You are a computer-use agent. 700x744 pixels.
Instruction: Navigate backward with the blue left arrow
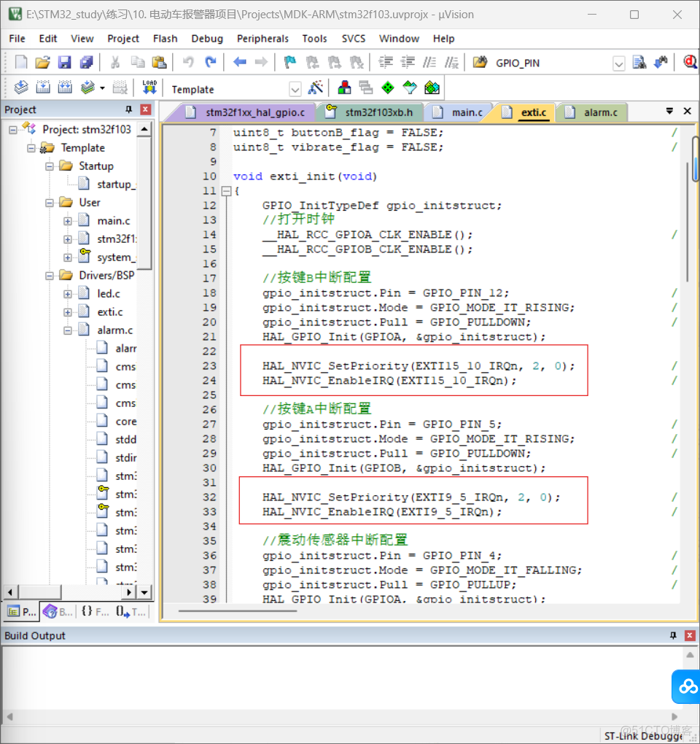(239, 63)
